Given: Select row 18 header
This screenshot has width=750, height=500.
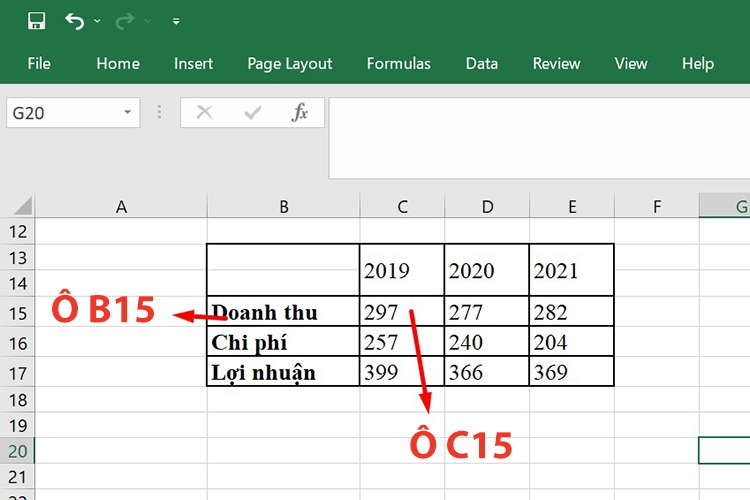Looking at the screenshot, I should 18,400.
